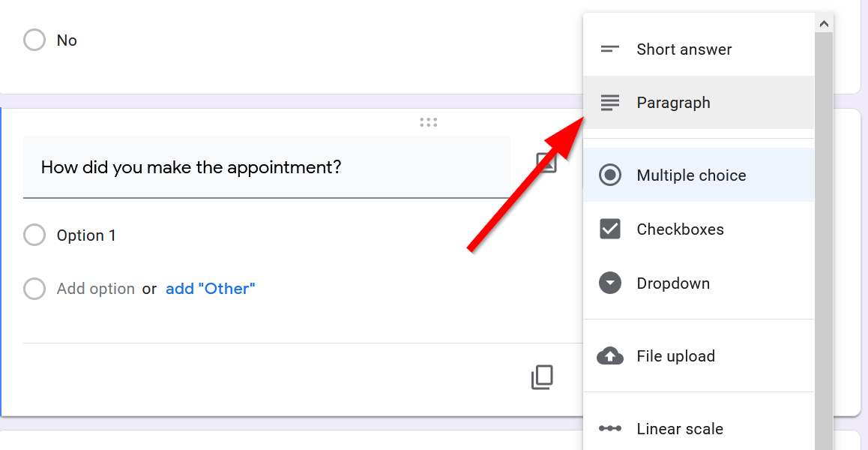This screenshot has height=450, width=868.
Task: Click the Paragraph lines icon
Action: click(x=610, y=103)
